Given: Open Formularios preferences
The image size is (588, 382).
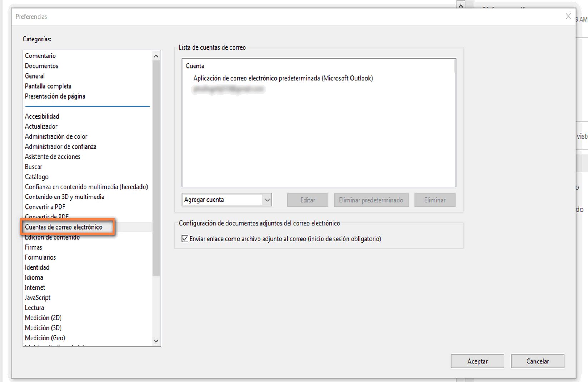Looking at the screenshot, I should [40, 257].
